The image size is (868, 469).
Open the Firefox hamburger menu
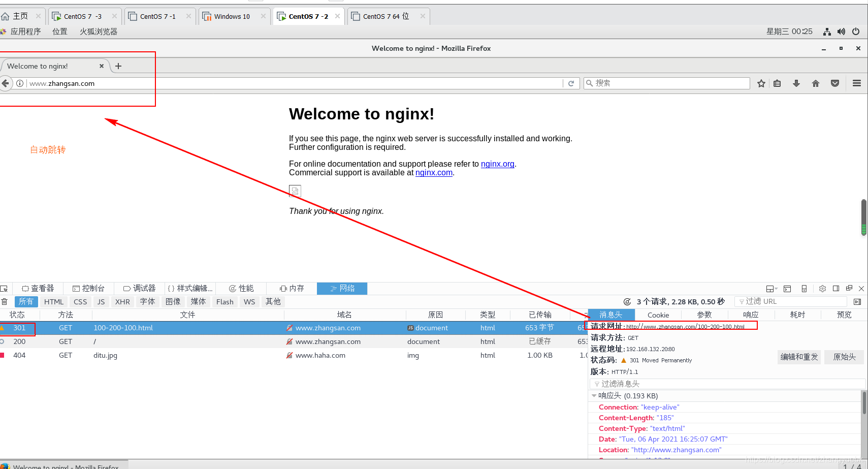tap(857, 83)
